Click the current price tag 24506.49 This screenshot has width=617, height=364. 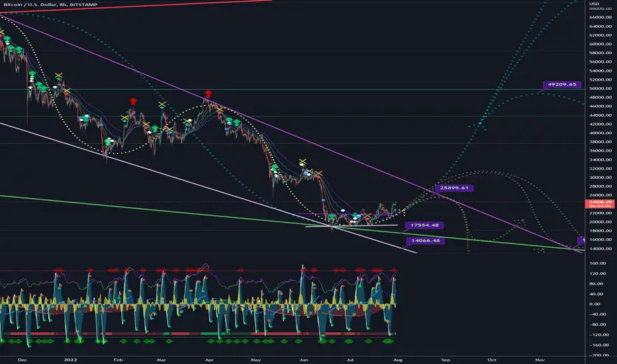click(x=600, y=203)
